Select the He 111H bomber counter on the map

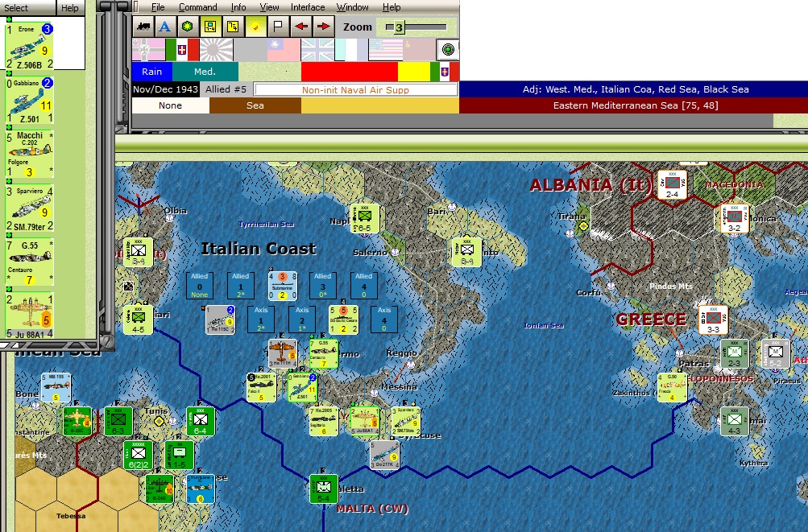point(283,353)
